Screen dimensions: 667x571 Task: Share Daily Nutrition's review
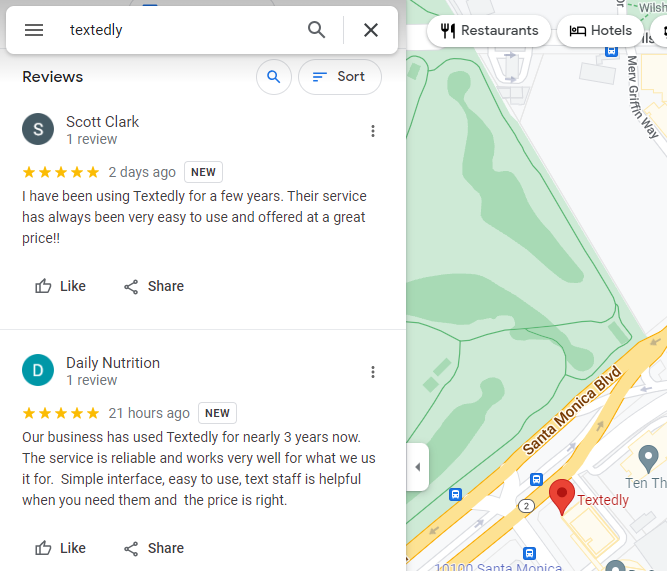coord(154,548)
